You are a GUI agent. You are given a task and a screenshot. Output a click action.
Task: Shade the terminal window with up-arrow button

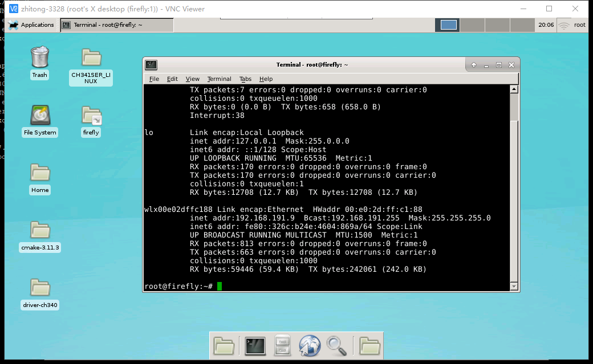click(x=473, y=65)
